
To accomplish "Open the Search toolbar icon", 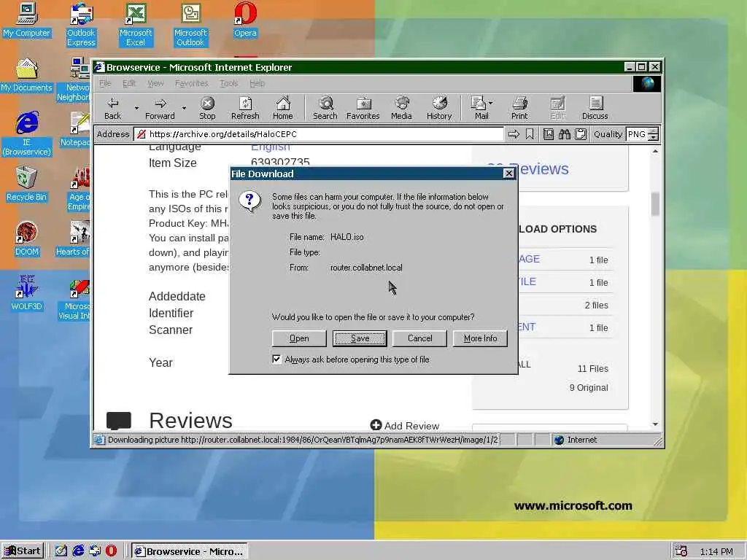I will click(x=325, y=108).
